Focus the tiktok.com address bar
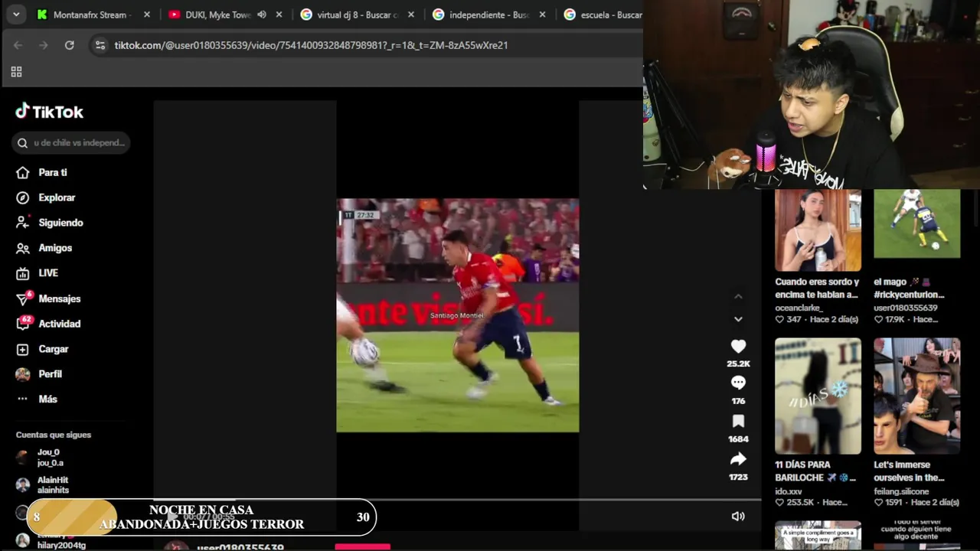The width and height of the screenshot is (980, 551). (x=311, y=45)
